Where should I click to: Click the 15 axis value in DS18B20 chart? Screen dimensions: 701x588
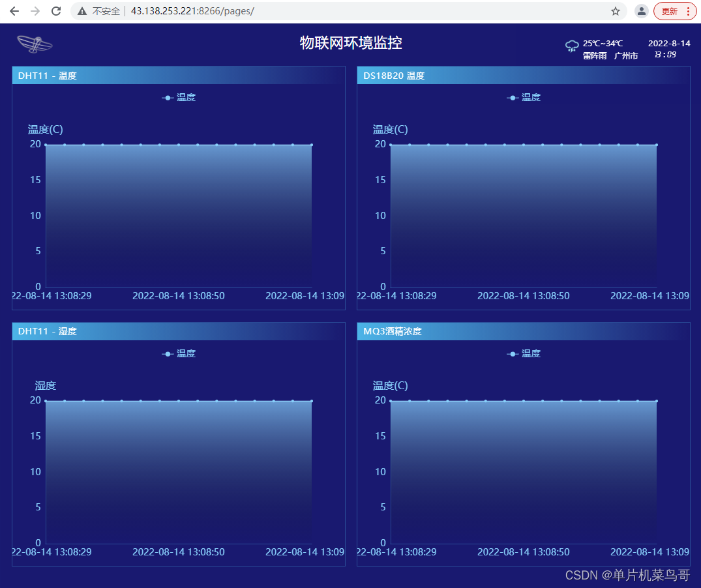(x=380, y=180)
